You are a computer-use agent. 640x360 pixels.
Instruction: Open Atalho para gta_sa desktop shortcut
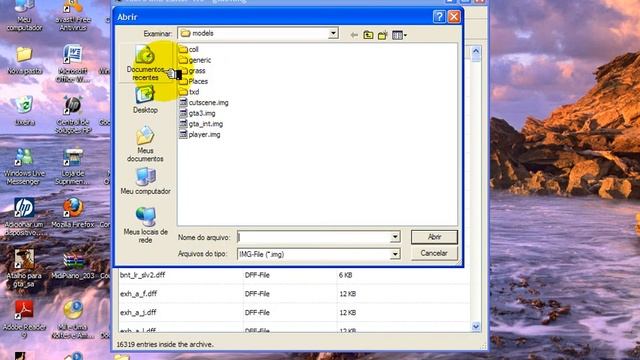pyautogui.click(x=24, y=268)
